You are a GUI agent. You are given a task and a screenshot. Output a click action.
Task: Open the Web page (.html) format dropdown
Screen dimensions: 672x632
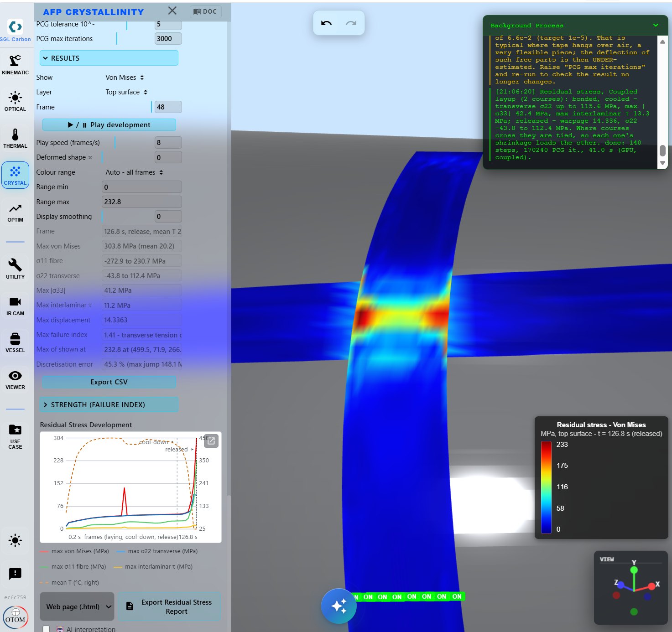point(77,606)
